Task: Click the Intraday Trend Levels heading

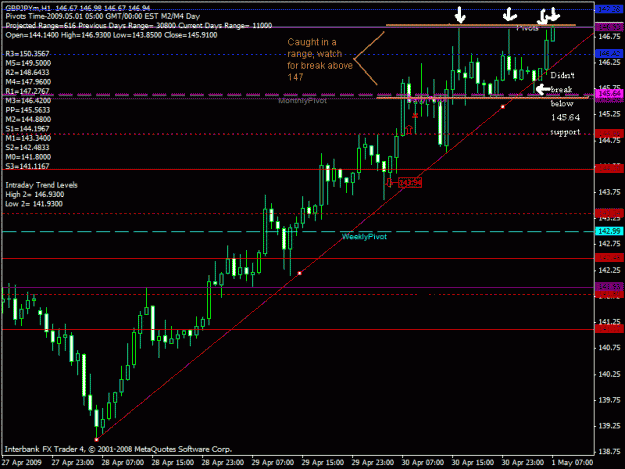Action: (41, 185)
